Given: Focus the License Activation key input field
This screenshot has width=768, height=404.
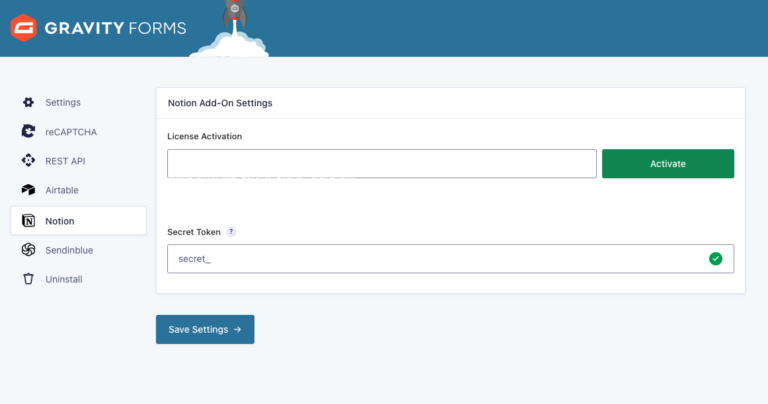Looking at the screenshot, I should 381,164.
